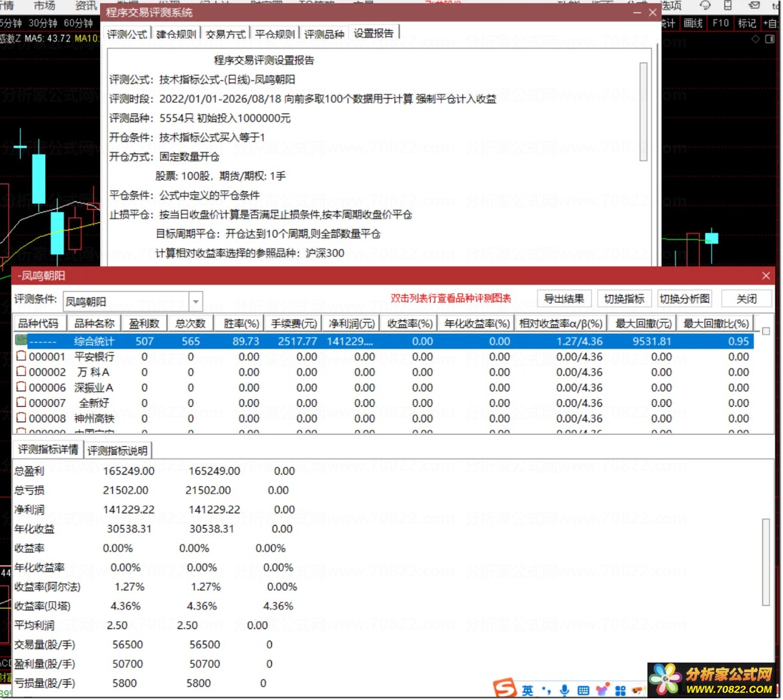Viewport: 783px width, 700px height.
Task: Click the punctuation mode icon in Sogou bar
Action: (x=546, y=690)
